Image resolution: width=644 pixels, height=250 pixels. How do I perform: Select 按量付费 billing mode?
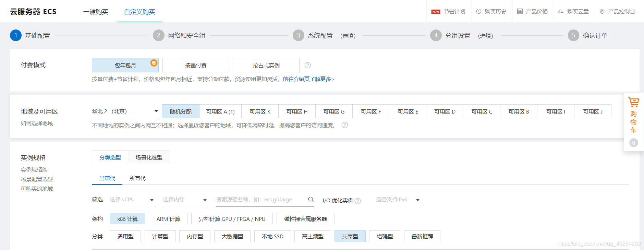point(196,65)
